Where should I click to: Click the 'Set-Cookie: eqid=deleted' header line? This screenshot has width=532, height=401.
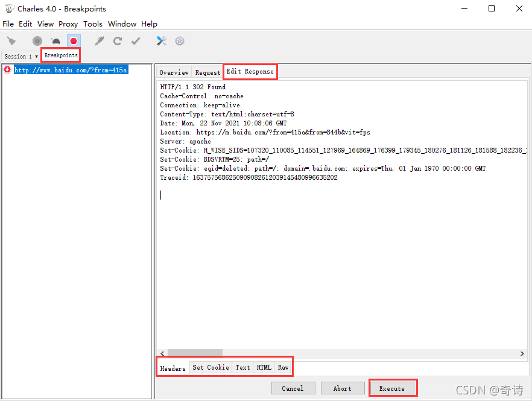point(323,169)
